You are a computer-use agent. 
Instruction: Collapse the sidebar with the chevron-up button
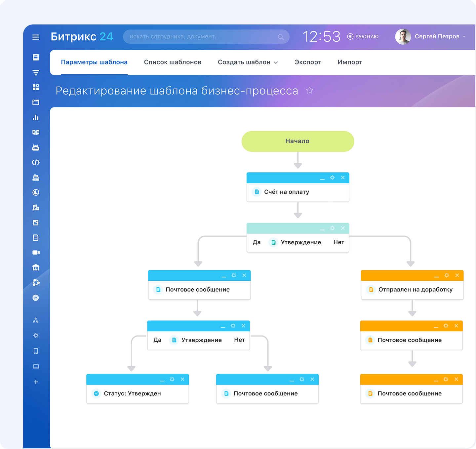tap(36, 298)
